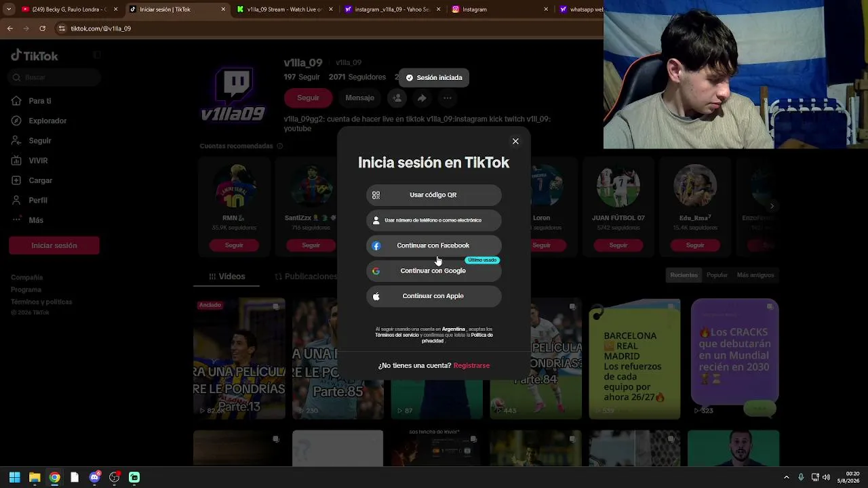Share the v1lla_09 profile
The height and width of the screenshot is (488, 868).
tap(422, 98)
